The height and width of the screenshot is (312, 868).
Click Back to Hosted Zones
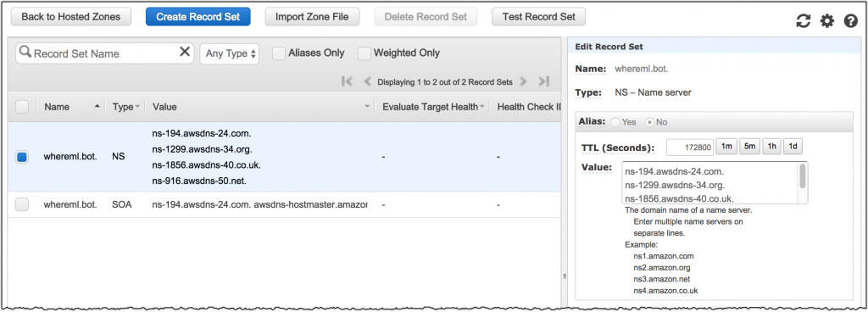point(71,17)
